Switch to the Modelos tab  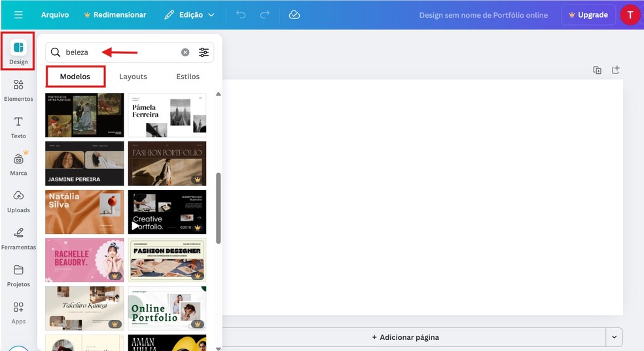pyautogui.click(x=75, y=77)
